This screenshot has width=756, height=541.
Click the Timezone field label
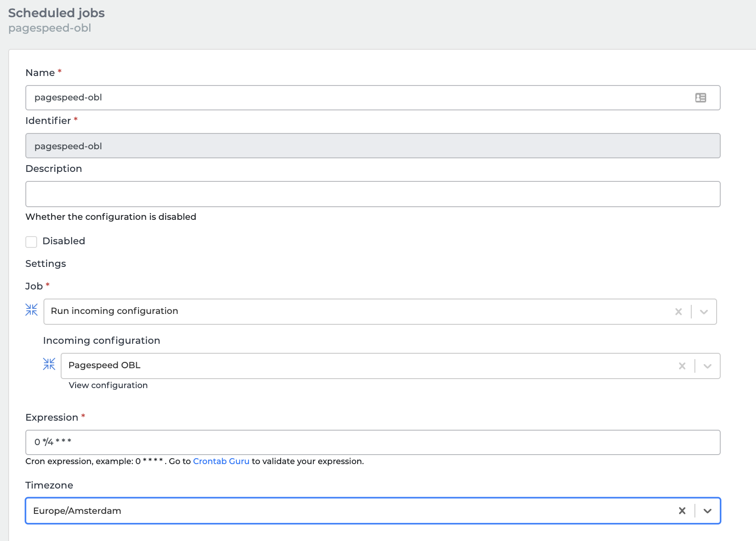(x=49, y=485)
